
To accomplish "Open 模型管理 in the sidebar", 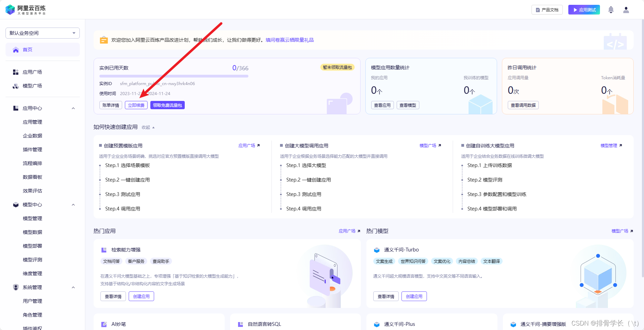I will tap(32, 218).
